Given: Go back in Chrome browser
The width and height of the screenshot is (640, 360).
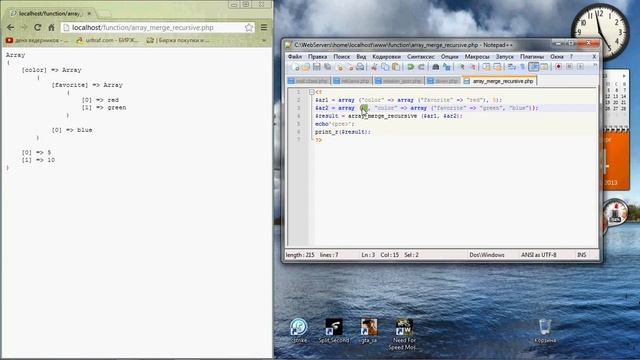Looking at the screenshot, I should point(11,27).
